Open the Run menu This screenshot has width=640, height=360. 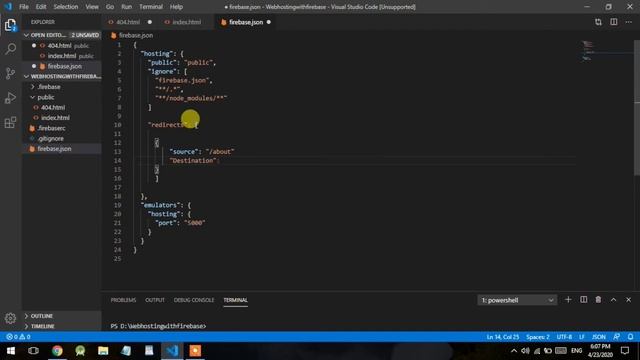[x=127, y=7]
